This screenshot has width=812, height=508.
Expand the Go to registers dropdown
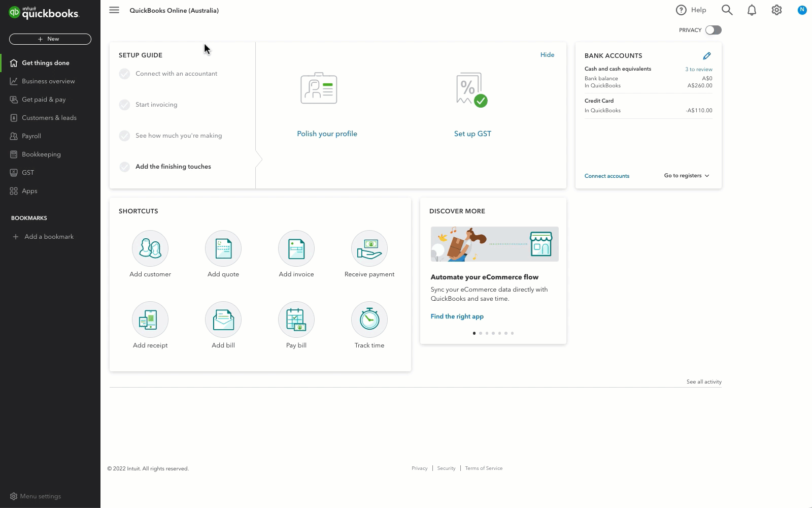pyautogui.click(x=687, y=176)
